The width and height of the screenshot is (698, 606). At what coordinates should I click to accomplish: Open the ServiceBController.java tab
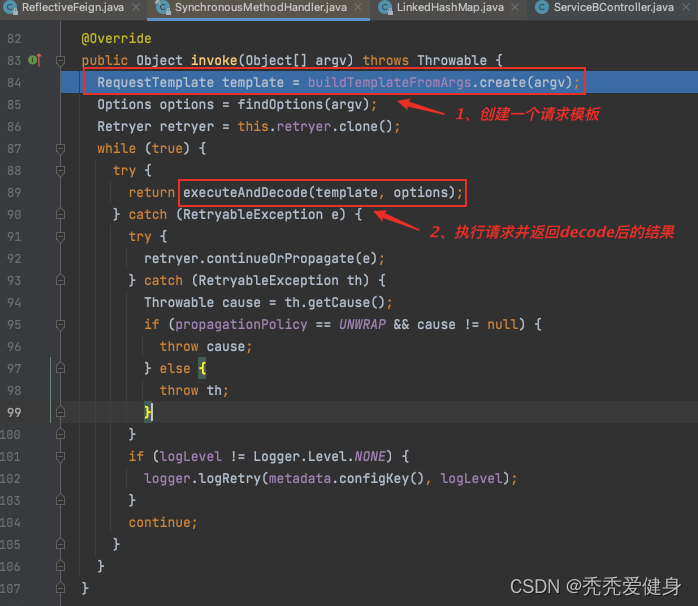(613, 8)
